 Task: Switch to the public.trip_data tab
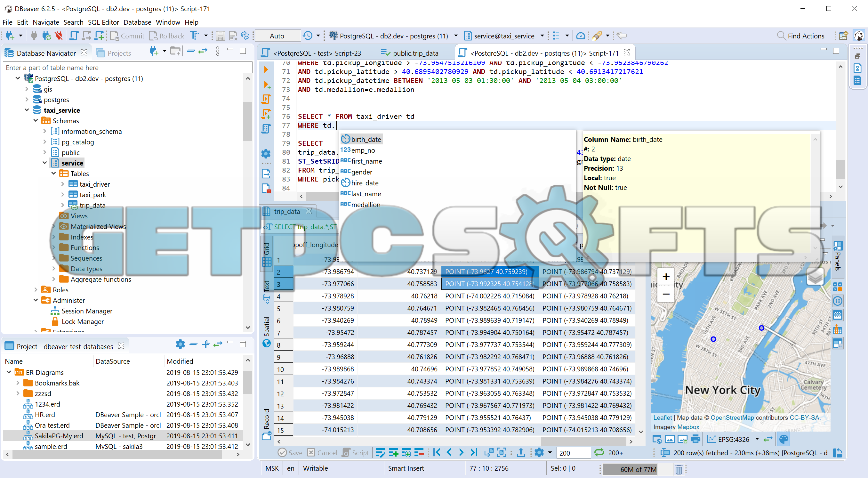(409, 53)
